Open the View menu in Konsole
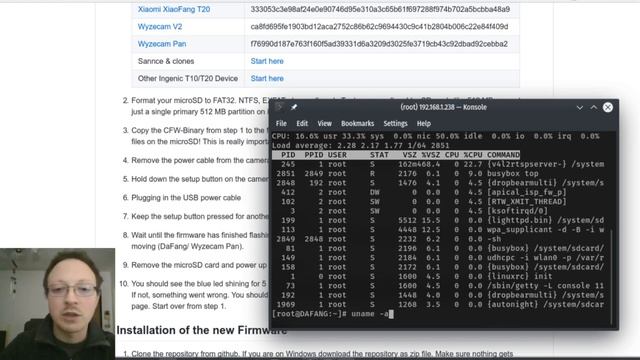This screenshot has height=360, width=640. click(324, 123)
